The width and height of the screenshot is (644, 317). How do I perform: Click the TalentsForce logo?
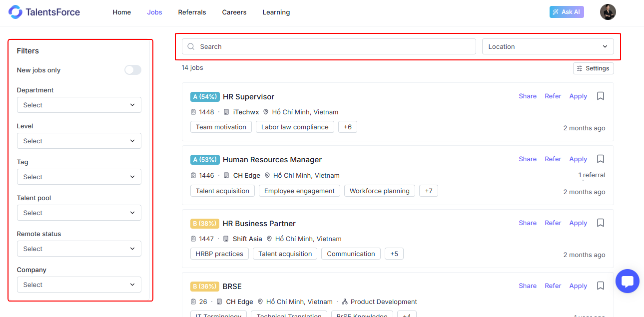coord(44,12)
